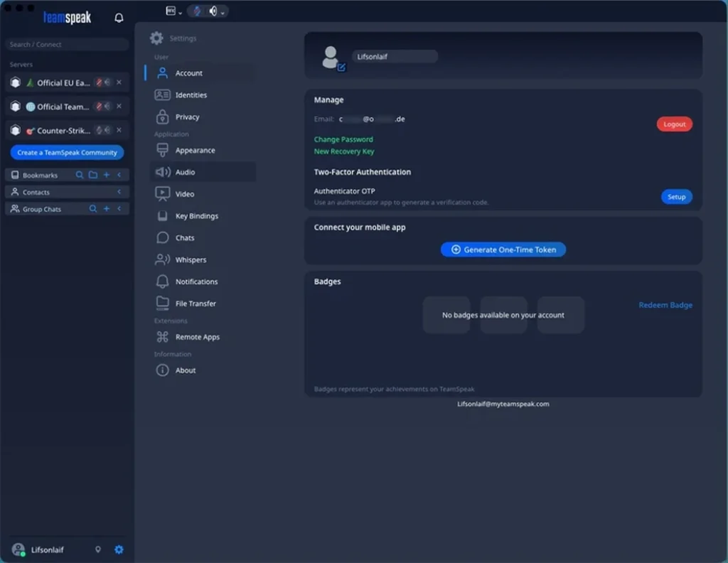Open the About information tab
Image resolution: width=728 pixels, height=563 pixels.
pos(202,370)
